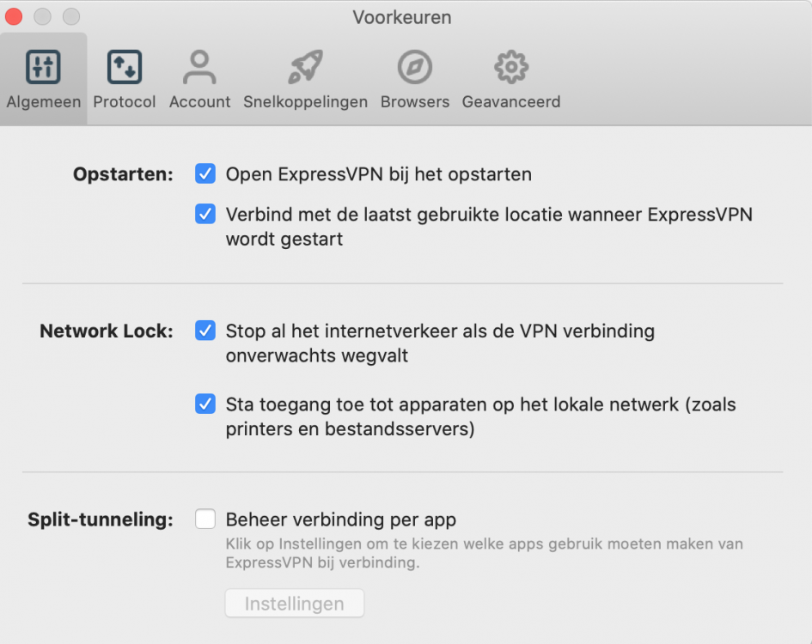Open the Snelkoppelingen rocket icon

pyautogui.click(x=305, y=66)
